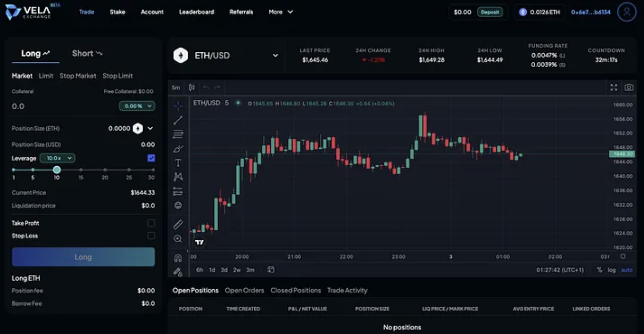Set chart range to 6h

pos(199,270)
